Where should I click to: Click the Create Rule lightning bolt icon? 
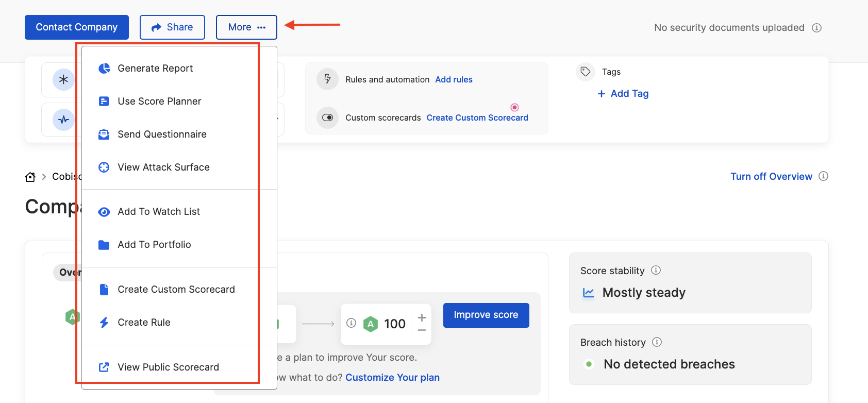pyautogui.click(x=104, y=323)
